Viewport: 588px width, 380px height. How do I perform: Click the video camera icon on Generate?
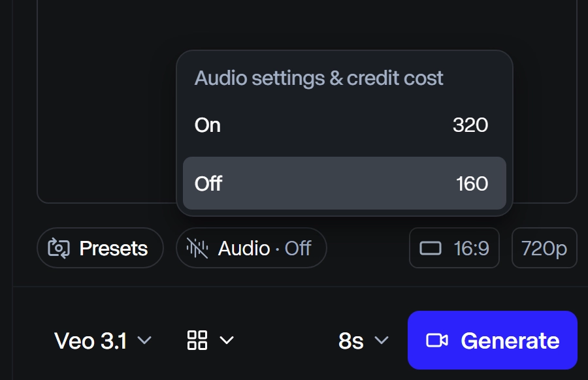click(x=436, y=340)
